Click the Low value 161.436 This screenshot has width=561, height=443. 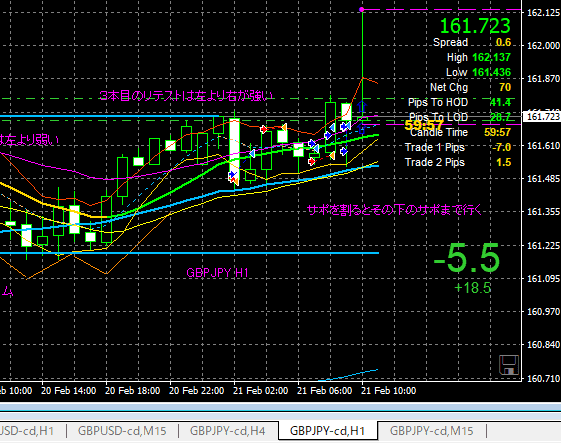pos(491,72)
